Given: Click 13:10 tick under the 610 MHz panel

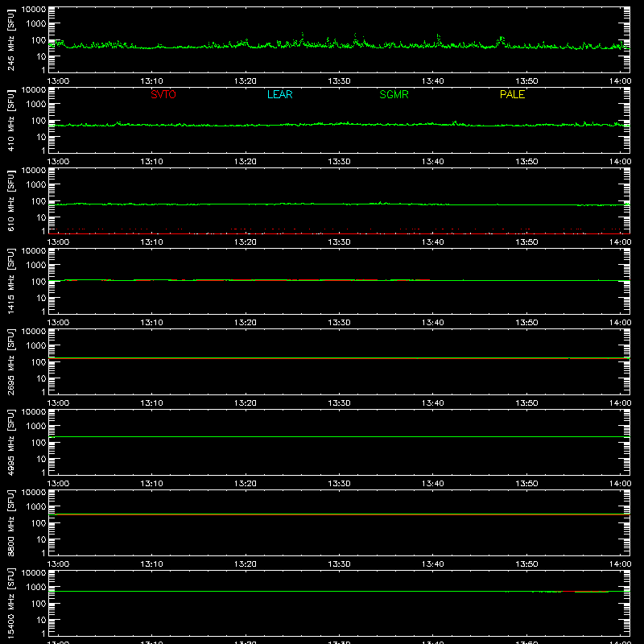Looking at the screenshot, I should click(151, 242).
